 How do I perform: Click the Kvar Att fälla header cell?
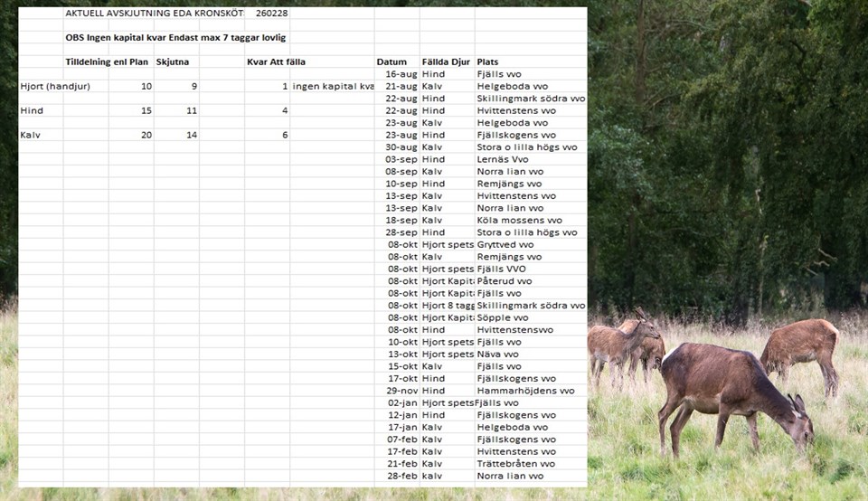tap(276, 61)
